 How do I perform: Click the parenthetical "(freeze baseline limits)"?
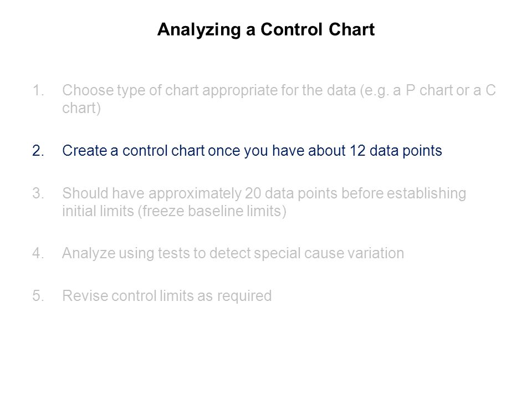[212, 211]
